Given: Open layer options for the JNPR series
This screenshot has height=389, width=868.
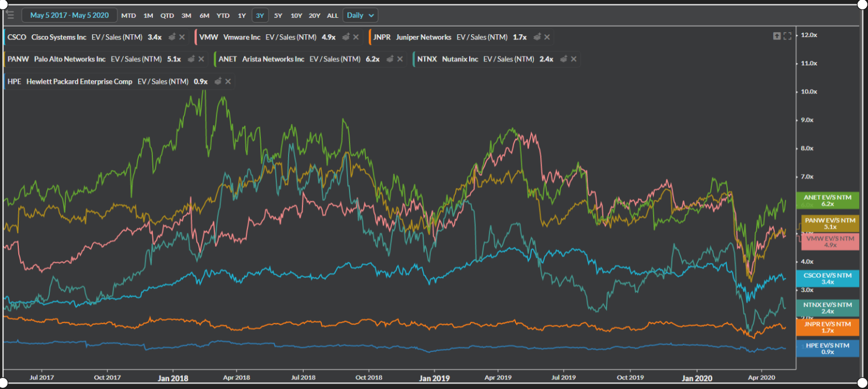Looking at the screenshot, I should pyautogui.click(x=537, y=37).
